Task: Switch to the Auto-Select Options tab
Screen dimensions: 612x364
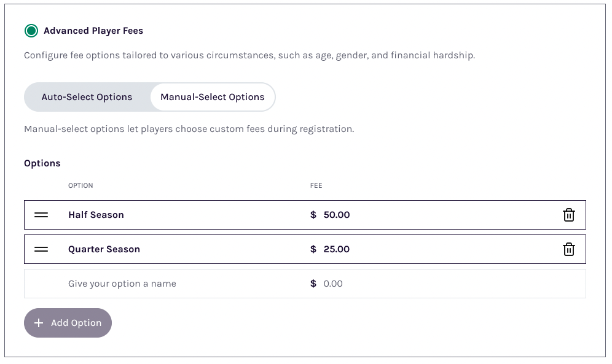Action: tap(87, 96)
